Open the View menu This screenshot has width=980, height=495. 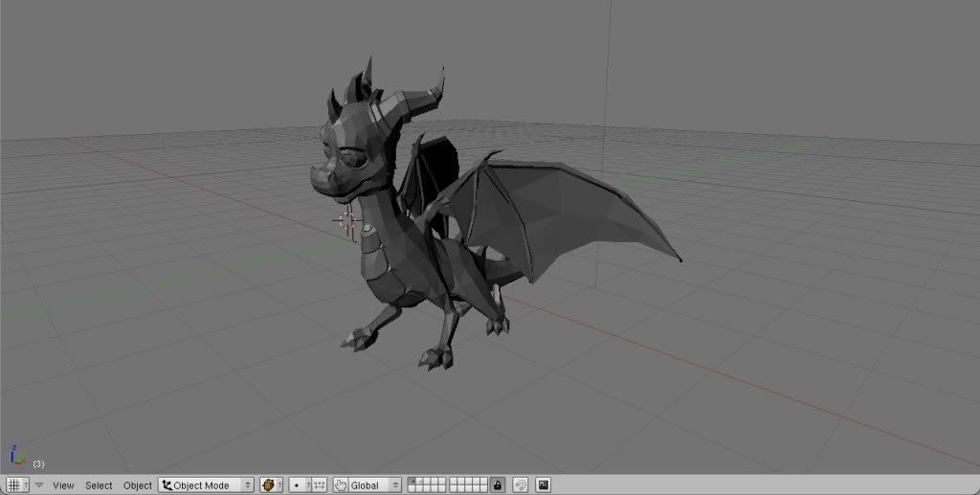pyautogui.click(x=63, y=485)
